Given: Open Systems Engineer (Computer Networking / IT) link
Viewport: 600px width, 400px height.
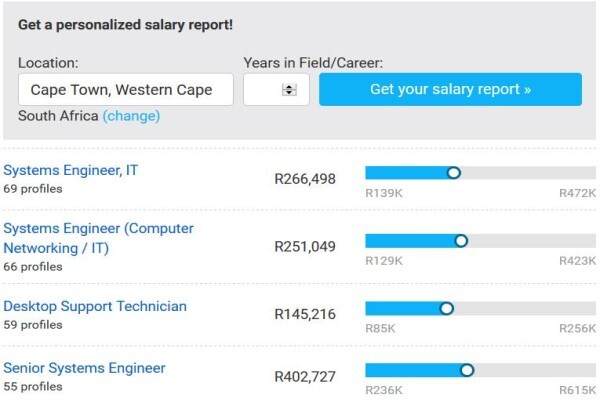Looking at the screenshot, I should [98, 238].
